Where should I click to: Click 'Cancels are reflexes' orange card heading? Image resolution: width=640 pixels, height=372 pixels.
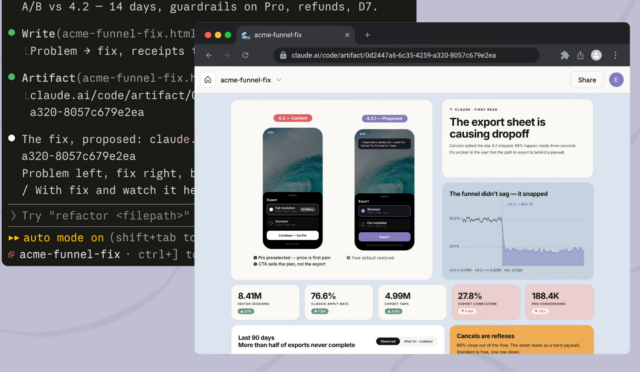(x=485, y=336)
